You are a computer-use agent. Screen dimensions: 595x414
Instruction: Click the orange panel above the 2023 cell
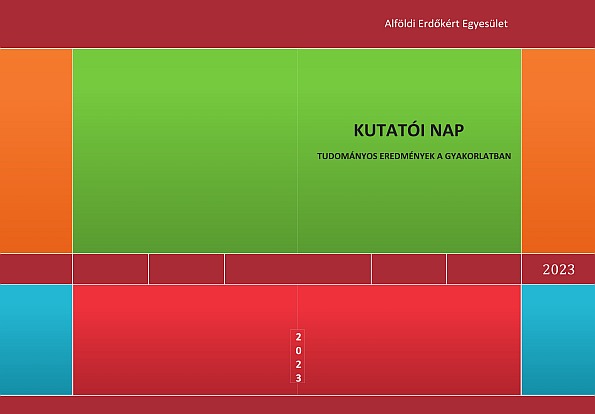pyautogui.click(x=559, y=151)
